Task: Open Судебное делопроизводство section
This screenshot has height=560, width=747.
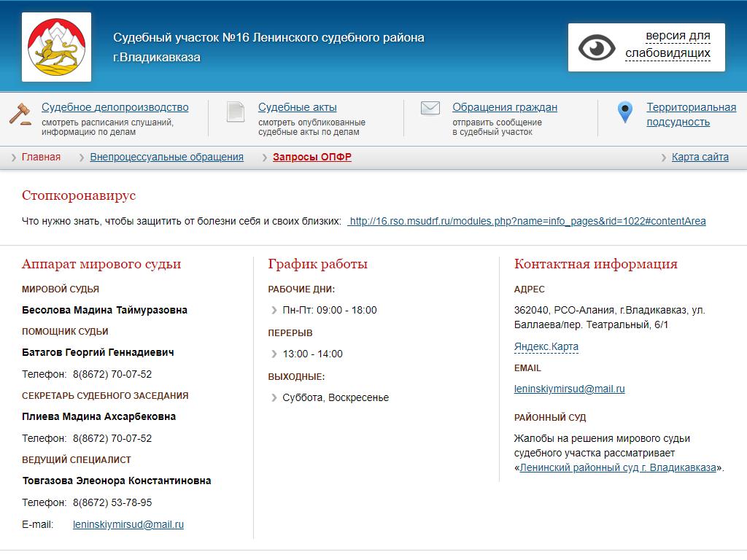Action: 115,107
